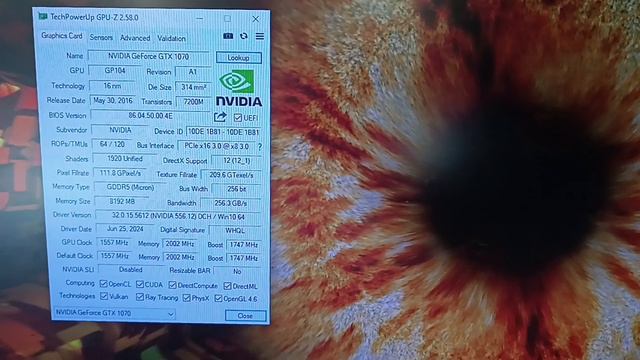Click the Transistors value 7200M
Viewport: 640px width, 360px height.
193,102
